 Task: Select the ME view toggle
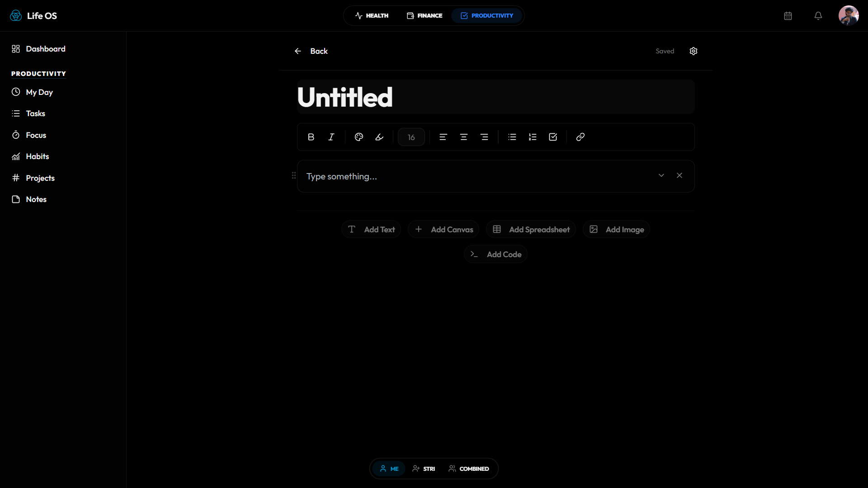pos(389,469)
